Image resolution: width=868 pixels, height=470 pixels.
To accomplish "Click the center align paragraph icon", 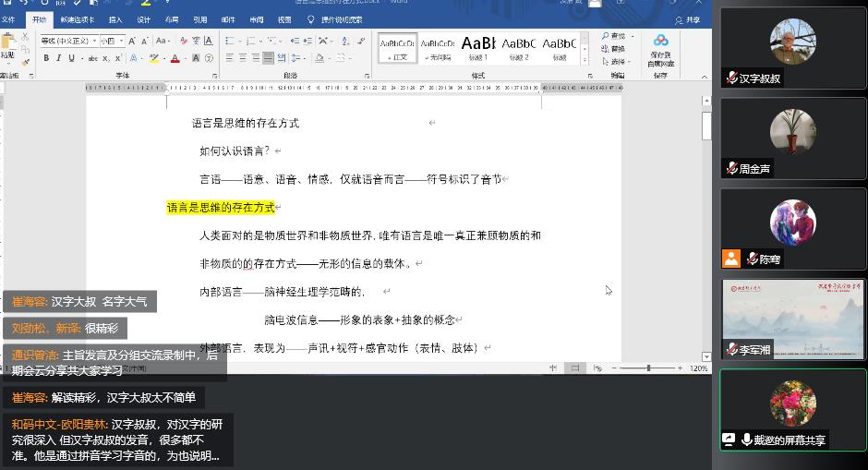I will point(243,58).
